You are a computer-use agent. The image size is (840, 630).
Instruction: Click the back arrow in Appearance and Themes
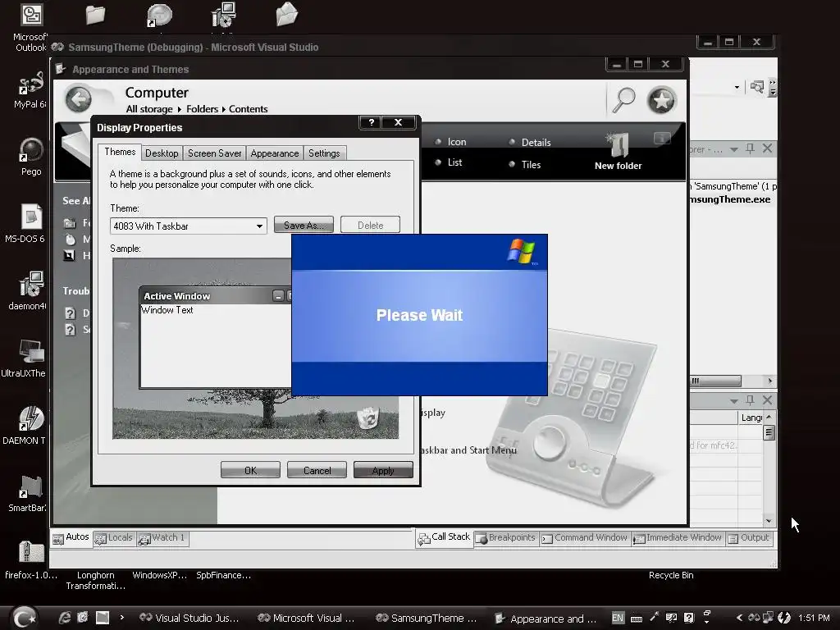point(79,99)
